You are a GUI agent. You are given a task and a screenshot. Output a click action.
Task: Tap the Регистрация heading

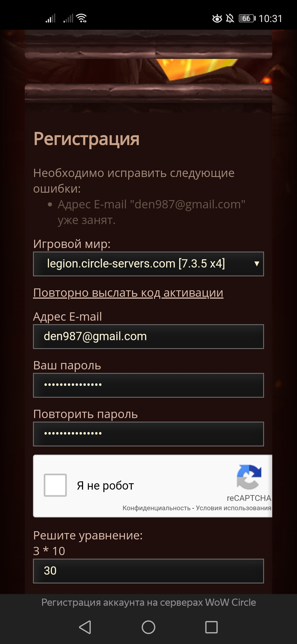click(86, 139)
